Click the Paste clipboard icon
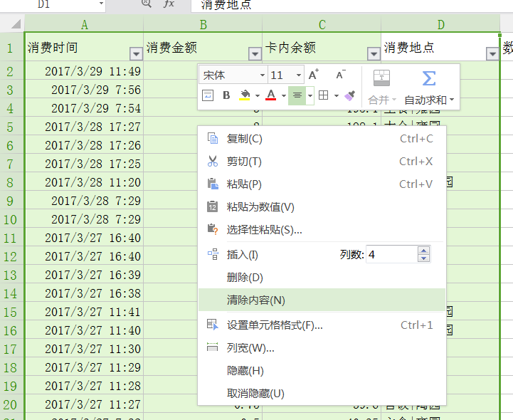This screenshot has height=420, width=513. (213, 184)
